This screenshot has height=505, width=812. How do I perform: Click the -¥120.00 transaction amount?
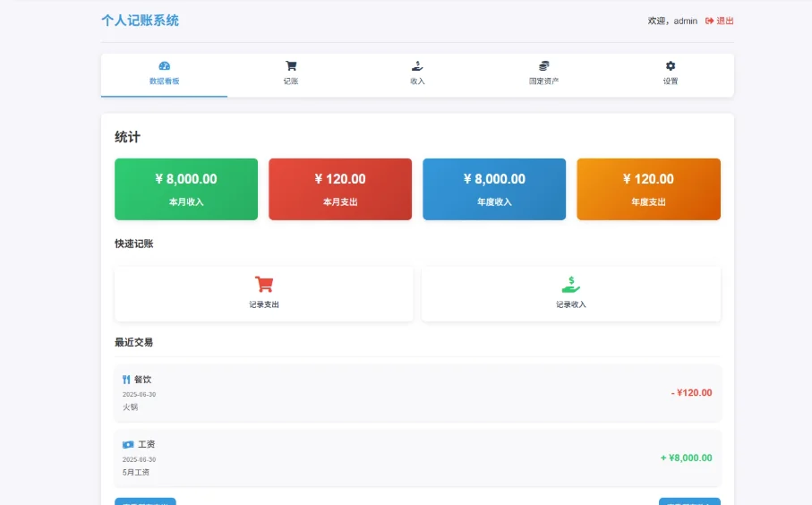pos(691,392)
